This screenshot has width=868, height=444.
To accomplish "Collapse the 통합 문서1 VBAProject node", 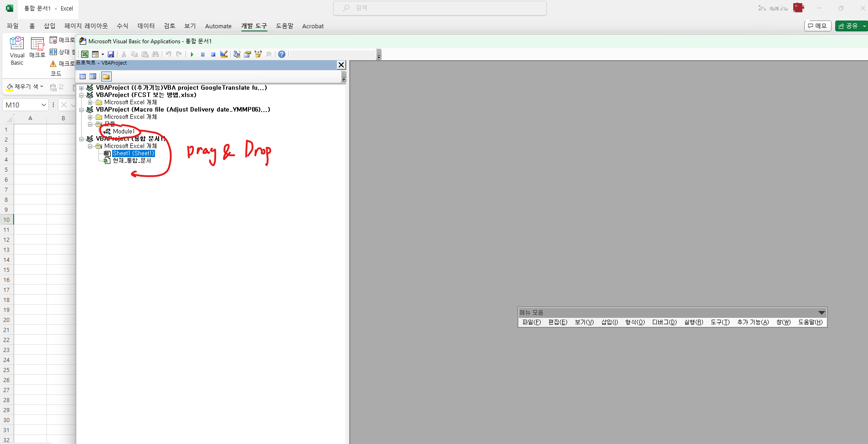I will [82, 139].
